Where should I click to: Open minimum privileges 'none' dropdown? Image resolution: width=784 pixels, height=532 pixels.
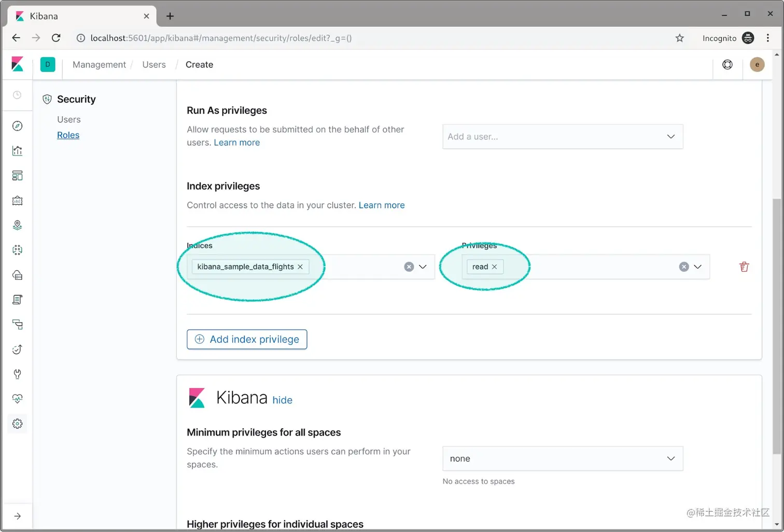(x=563, y=458)
